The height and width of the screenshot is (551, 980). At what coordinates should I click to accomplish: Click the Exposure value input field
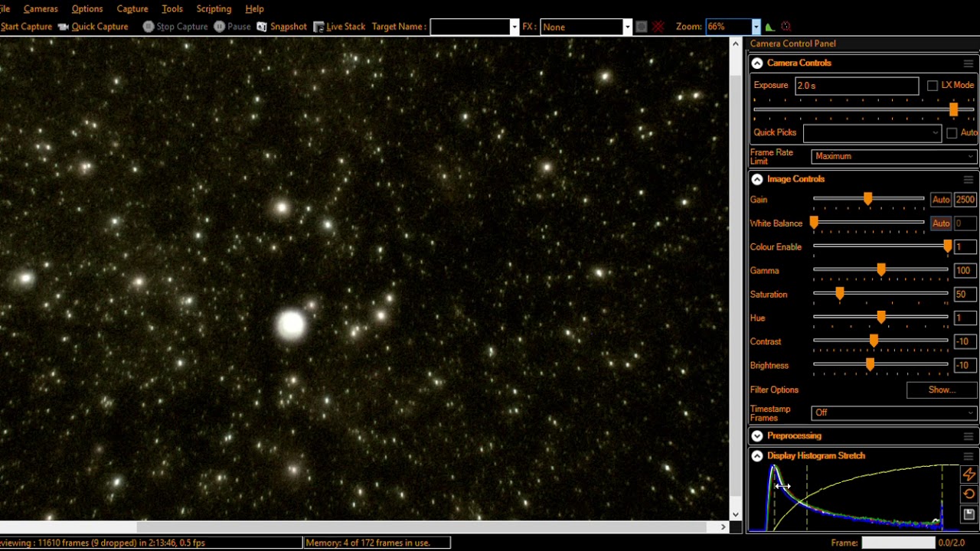coord(857,86)
